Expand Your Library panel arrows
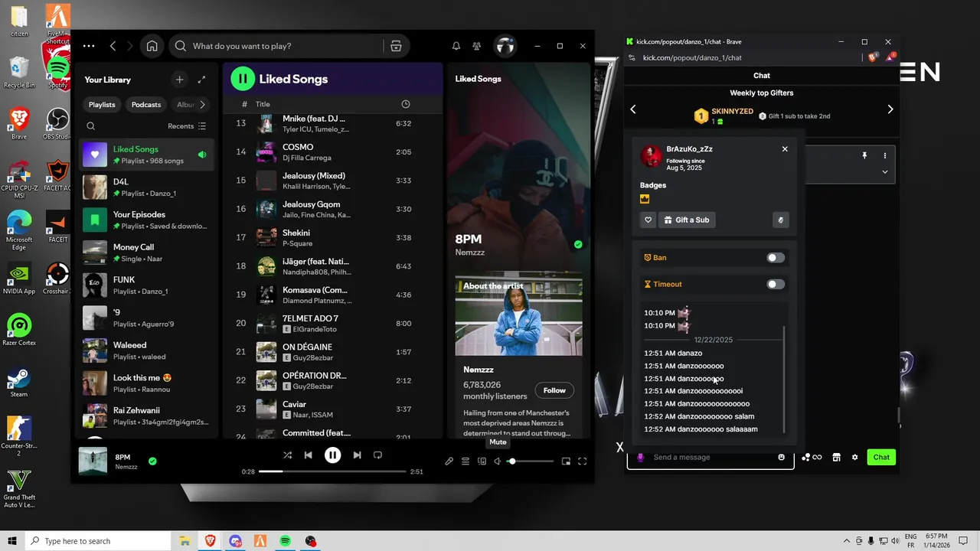 pyautogui.click(x=201, y=80)
